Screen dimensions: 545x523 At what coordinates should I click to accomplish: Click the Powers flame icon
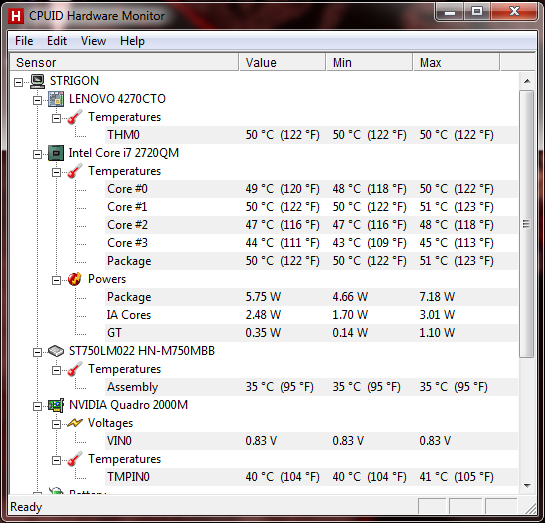click(75, 279)
